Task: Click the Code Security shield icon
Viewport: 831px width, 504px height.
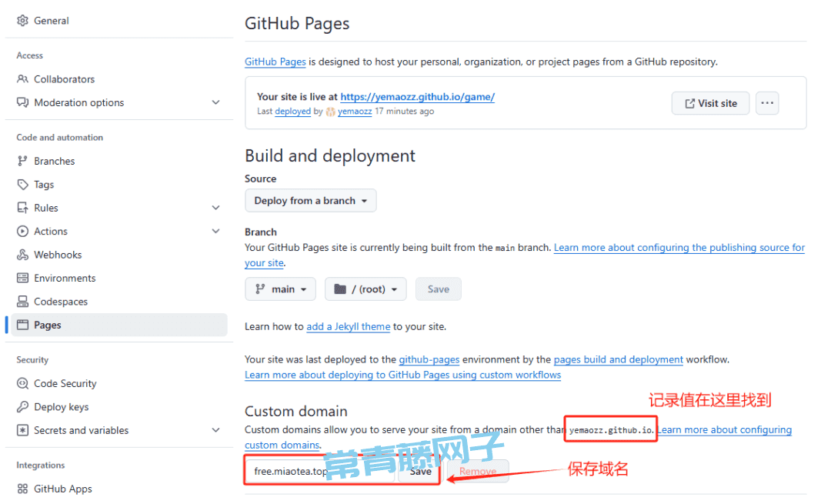Action: point(22,383)
